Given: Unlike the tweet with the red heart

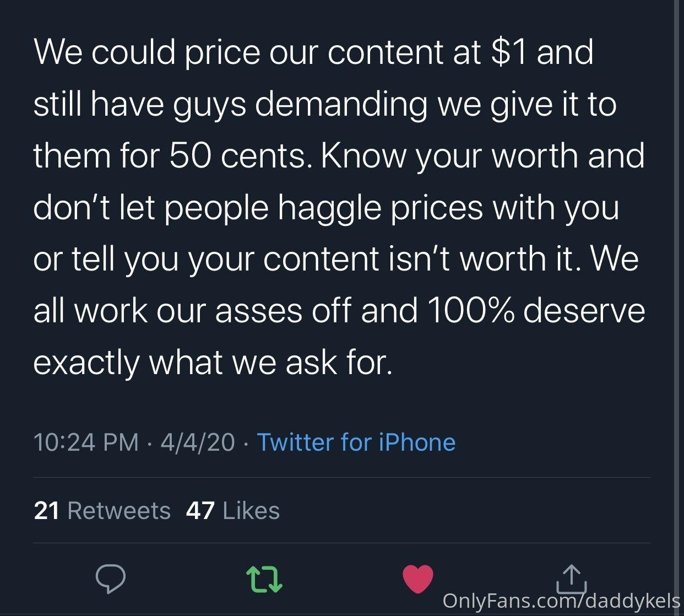Looking at the screenshot, I should point(418,579).
